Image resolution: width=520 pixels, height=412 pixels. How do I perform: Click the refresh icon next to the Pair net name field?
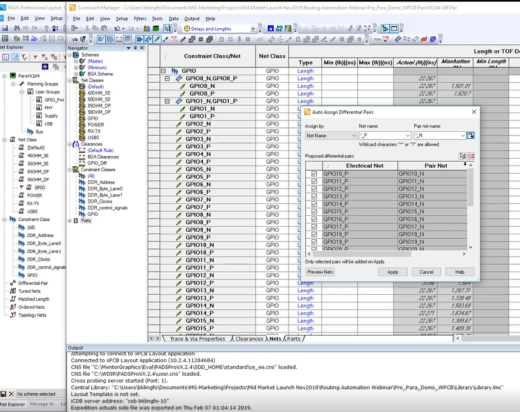(470, 135)
